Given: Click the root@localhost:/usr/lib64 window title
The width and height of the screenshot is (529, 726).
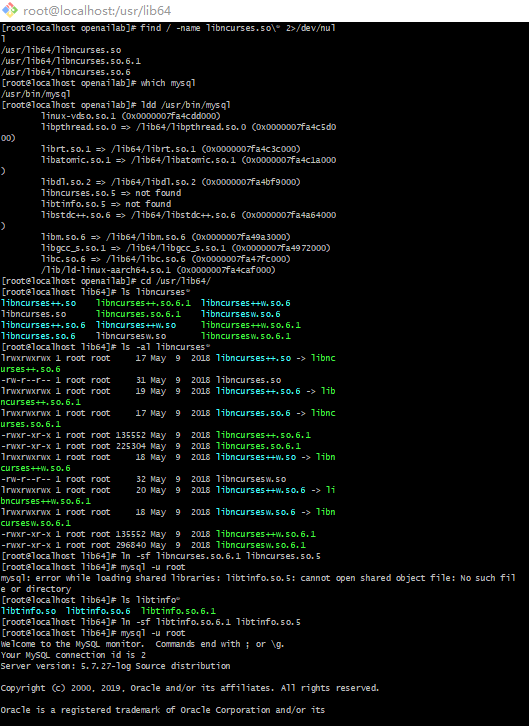Looking at the screenshot, I should point(97,11).
